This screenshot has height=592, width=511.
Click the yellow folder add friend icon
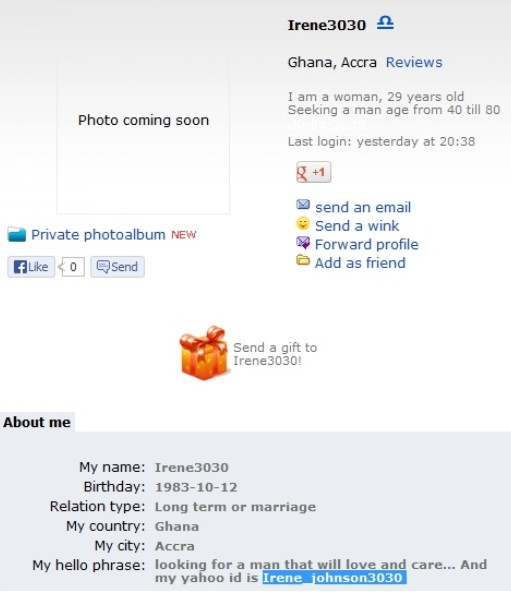pyautogui.click(x=303, y=261)
